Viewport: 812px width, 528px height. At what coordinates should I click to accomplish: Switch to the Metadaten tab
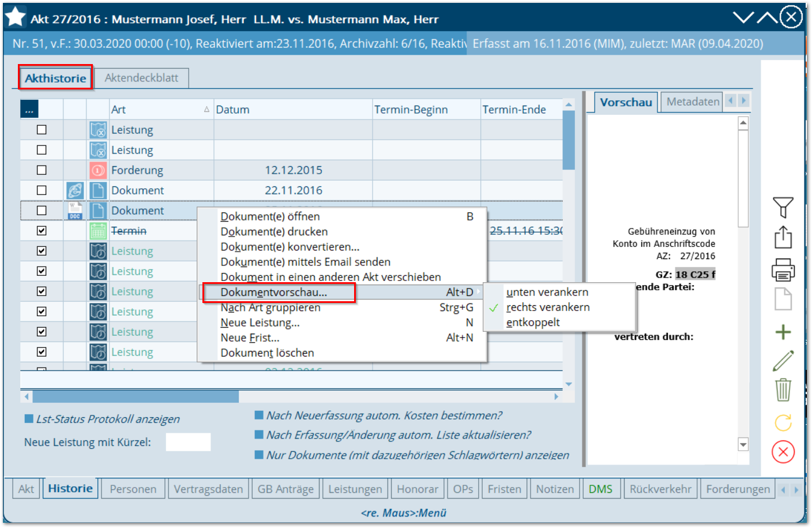pos(693,102)
